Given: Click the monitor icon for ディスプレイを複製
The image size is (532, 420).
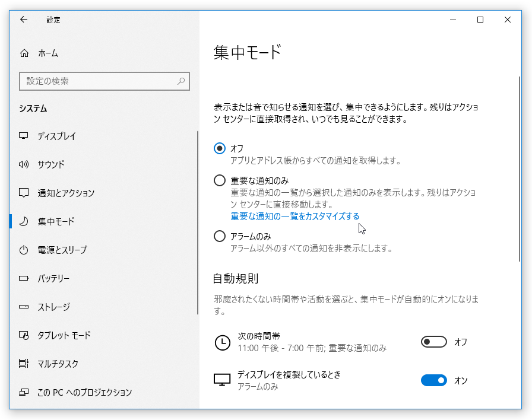Looking at the screenshot, I should [x=222, y=380].
